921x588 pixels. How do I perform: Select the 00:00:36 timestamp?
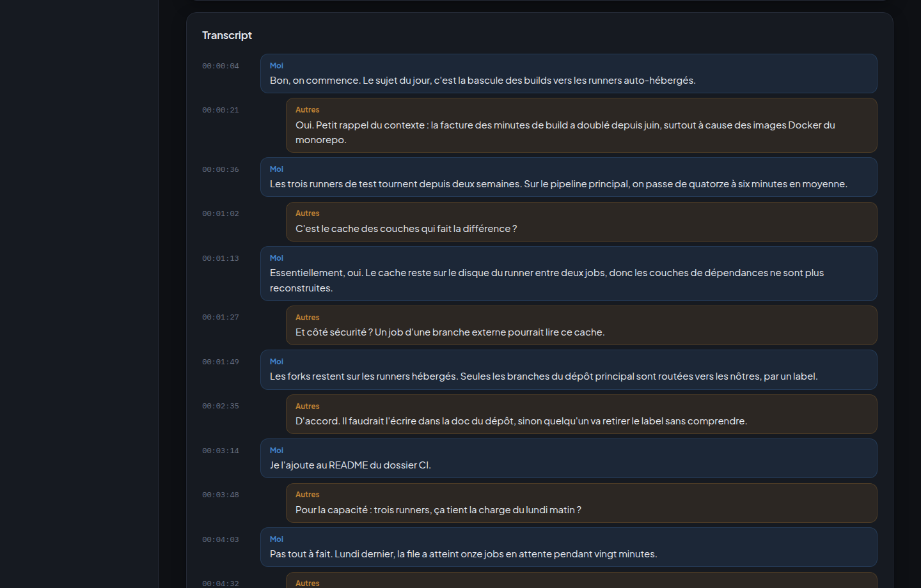pyautogui.click(x=221, y=169)
